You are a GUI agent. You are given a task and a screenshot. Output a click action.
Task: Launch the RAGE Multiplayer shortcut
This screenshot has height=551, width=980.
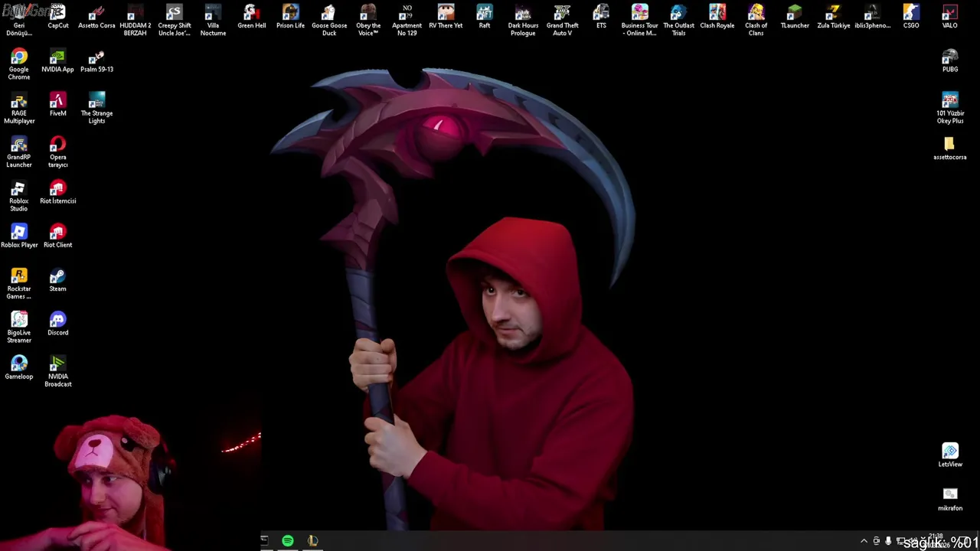coord(19,108)
